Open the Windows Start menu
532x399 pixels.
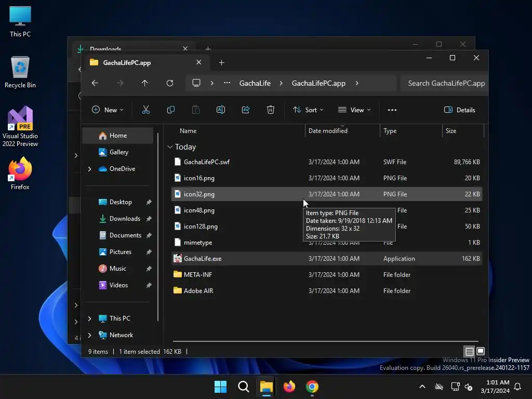(220, 387)
